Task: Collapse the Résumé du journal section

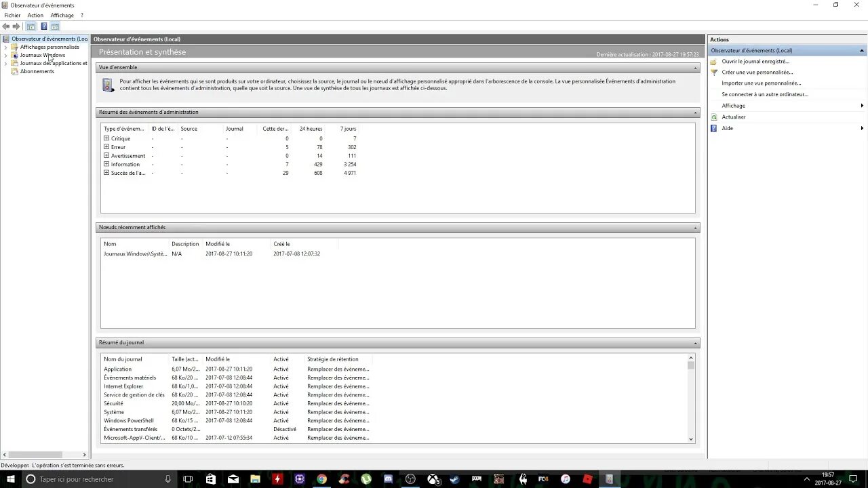Action: pos(696,342)
